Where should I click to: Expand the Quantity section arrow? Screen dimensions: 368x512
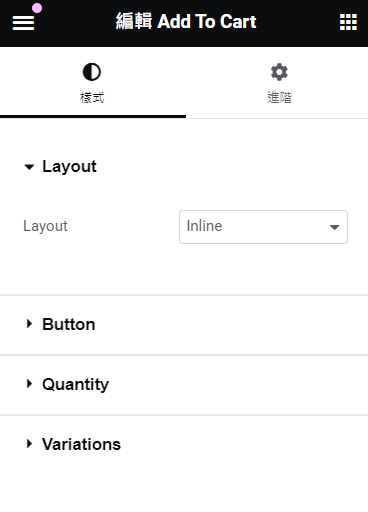click(29, 384)
